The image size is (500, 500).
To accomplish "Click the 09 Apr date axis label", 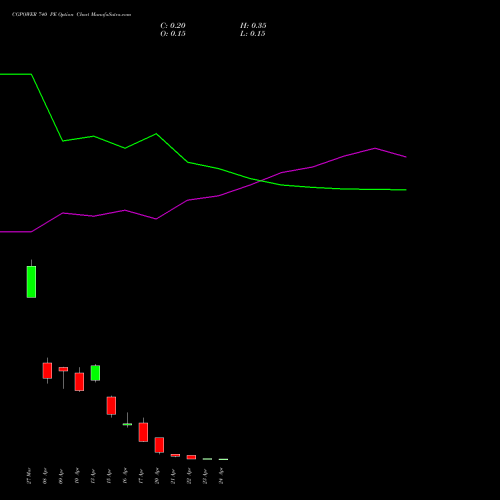I will click(61, 476).
